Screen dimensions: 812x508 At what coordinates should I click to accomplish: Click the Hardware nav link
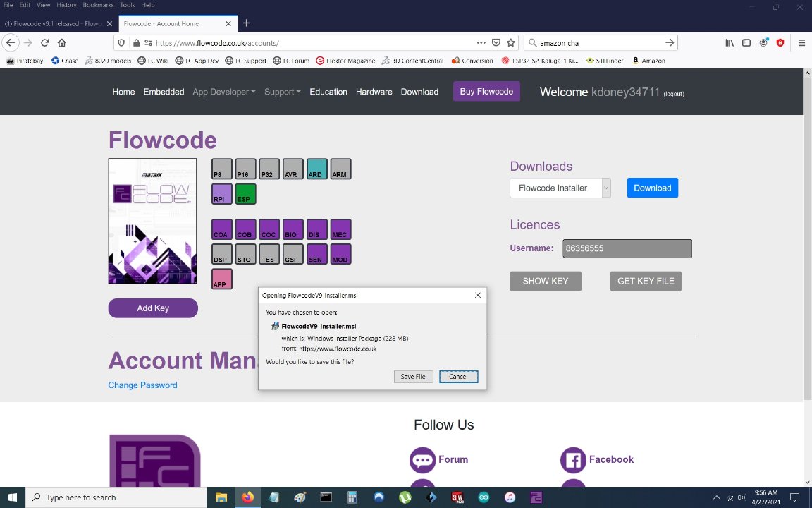[x=374, y=92]
